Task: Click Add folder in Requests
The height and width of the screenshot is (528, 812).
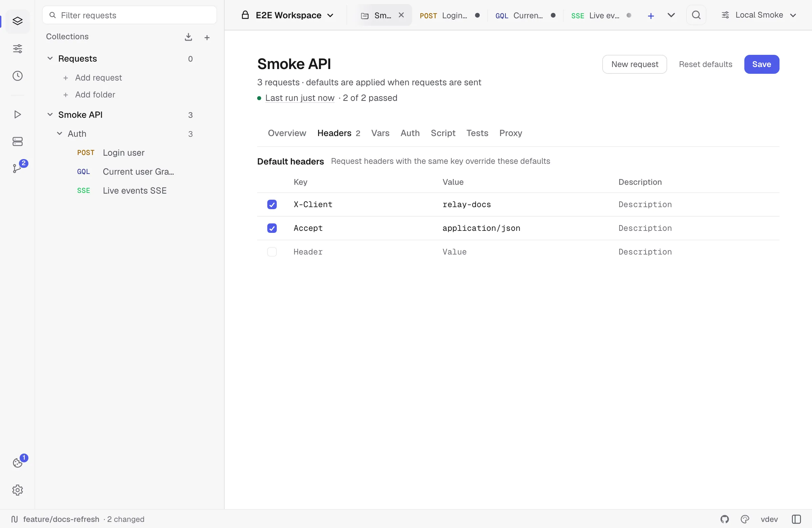Action: pyautogui.click(x=89, y=94)
